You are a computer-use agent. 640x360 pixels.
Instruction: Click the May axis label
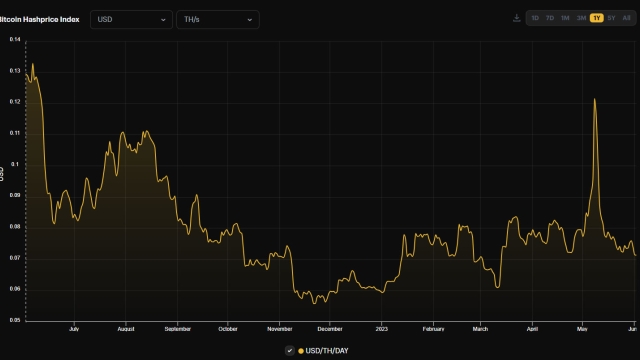coord(582,329)
